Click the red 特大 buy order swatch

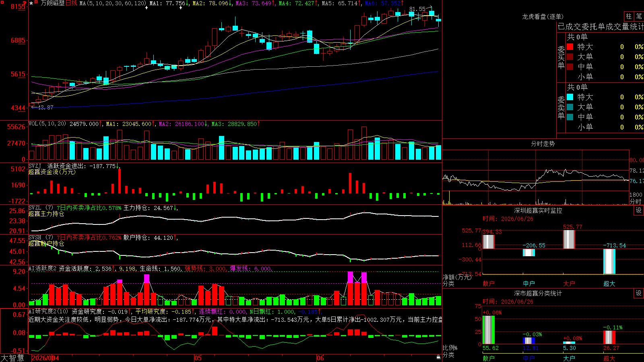pos(570,47)
